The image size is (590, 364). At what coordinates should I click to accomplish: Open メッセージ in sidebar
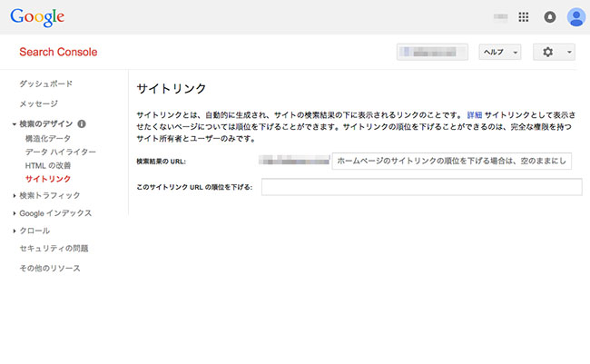(x=39, y=103)
